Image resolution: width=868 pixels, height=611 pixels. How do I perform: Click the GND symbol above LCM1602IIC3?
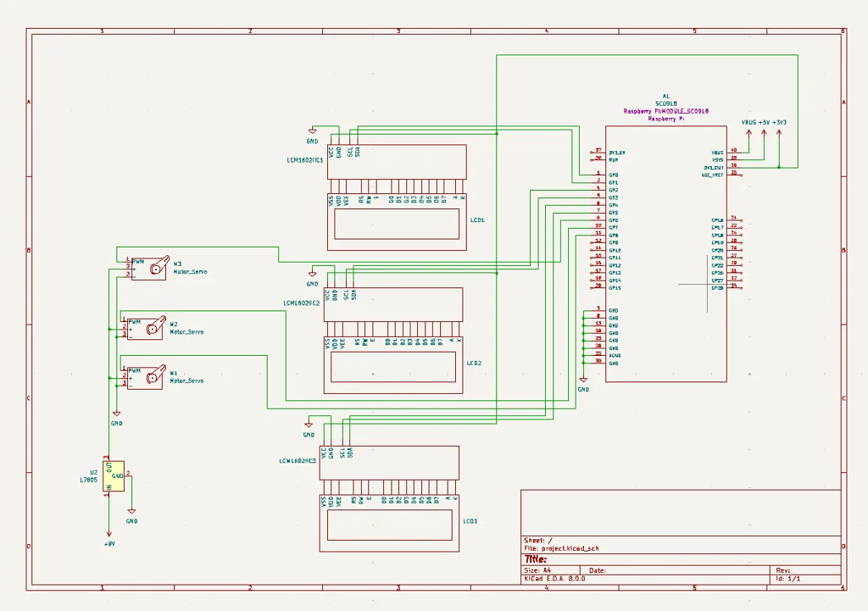(309, 425)
